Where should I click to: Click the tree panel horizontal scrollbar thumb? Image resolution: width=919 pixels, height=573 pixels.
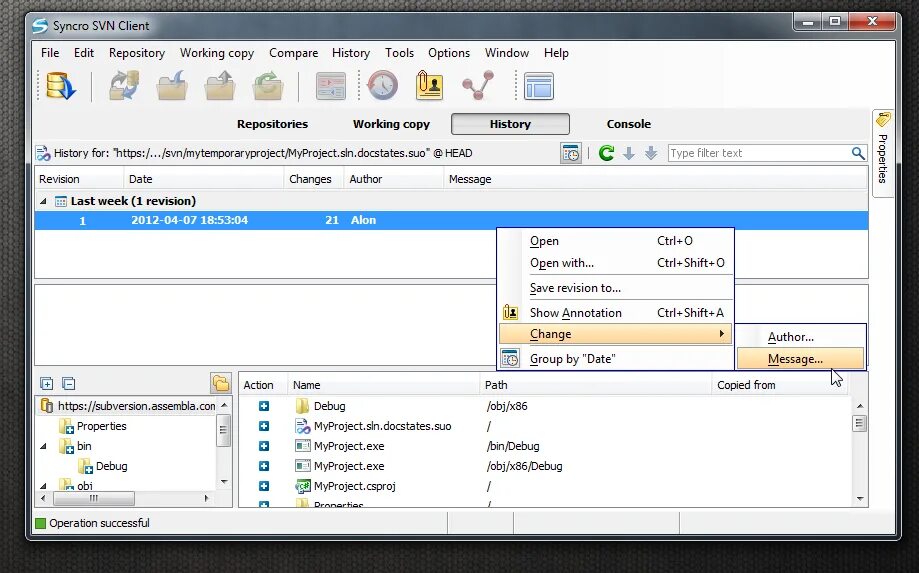pyautogui.click(x=94, y=499)
